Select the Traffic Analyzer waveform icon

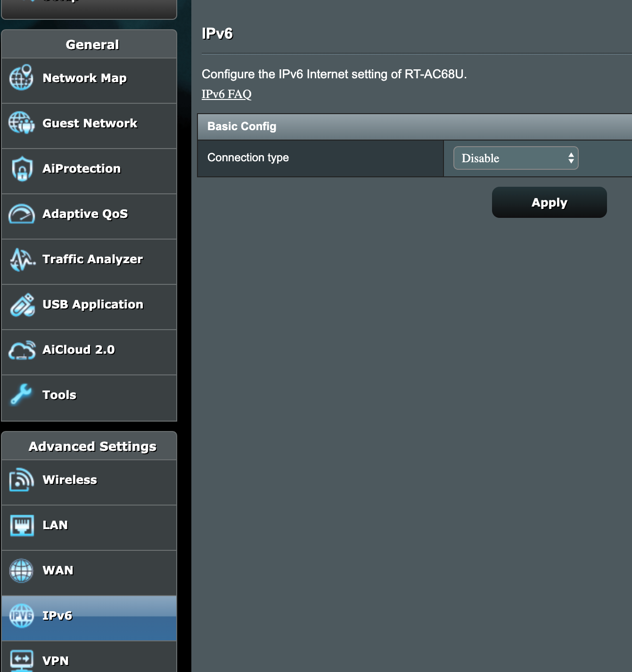click(21, 259)
